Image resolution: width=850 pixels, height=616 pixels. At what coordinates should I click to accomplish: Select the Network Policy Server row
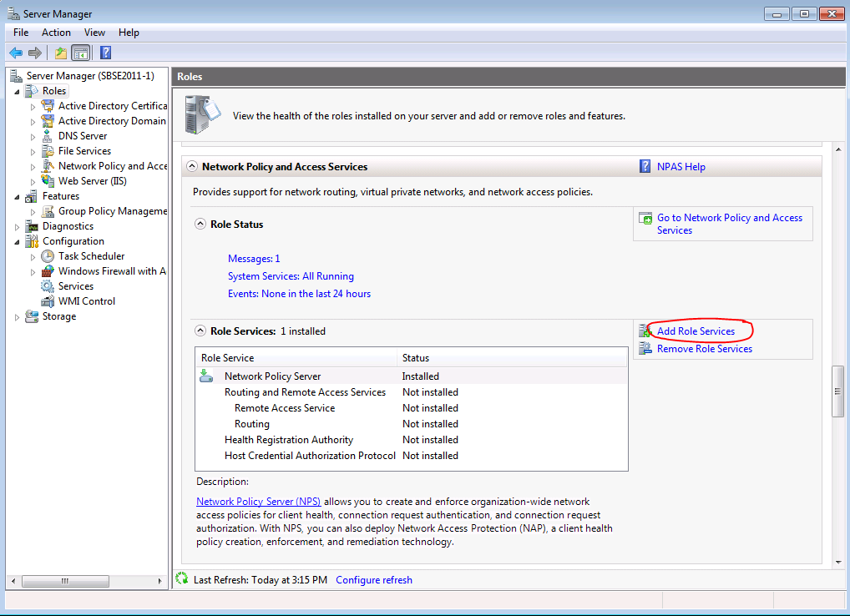point(272,376)
